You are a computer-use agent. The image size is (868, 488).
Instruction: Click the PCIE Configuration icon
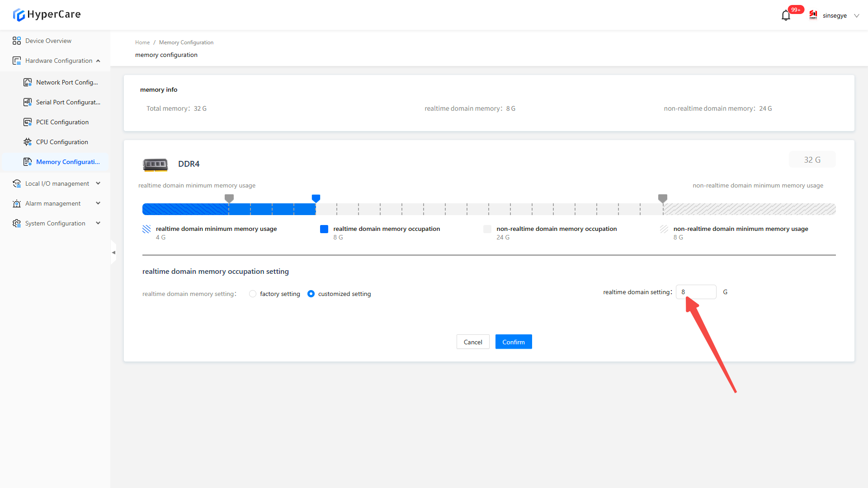28,122
